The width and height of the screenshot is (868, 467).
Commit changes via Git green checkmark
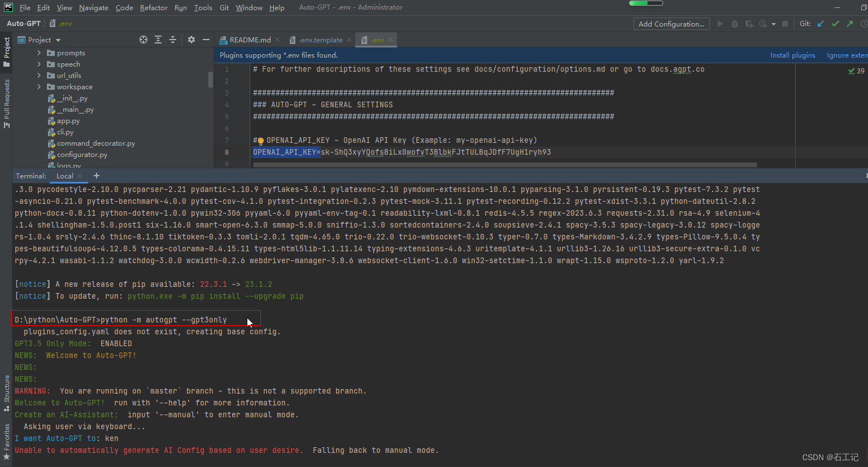pyautogui.click(x=835, y=24)
